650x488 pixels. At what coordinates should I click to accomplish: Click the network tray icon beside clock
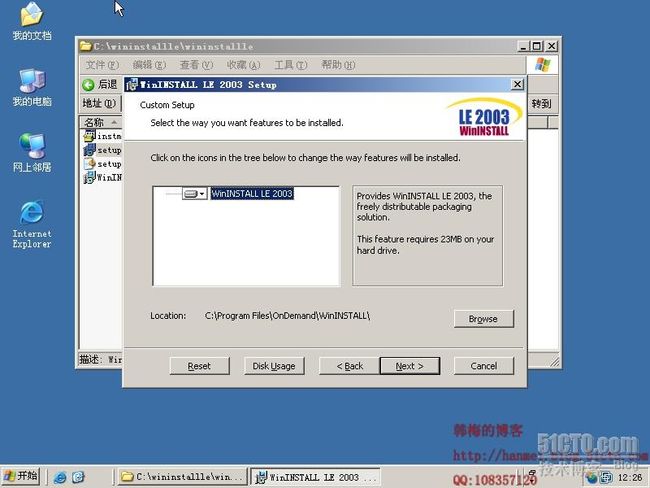tap(606, 478)
